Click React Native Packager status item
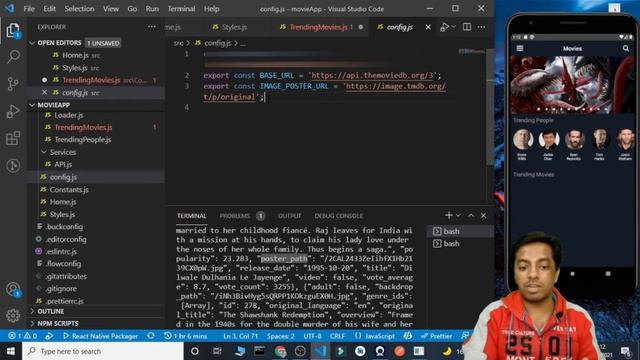 pos(100,336)
